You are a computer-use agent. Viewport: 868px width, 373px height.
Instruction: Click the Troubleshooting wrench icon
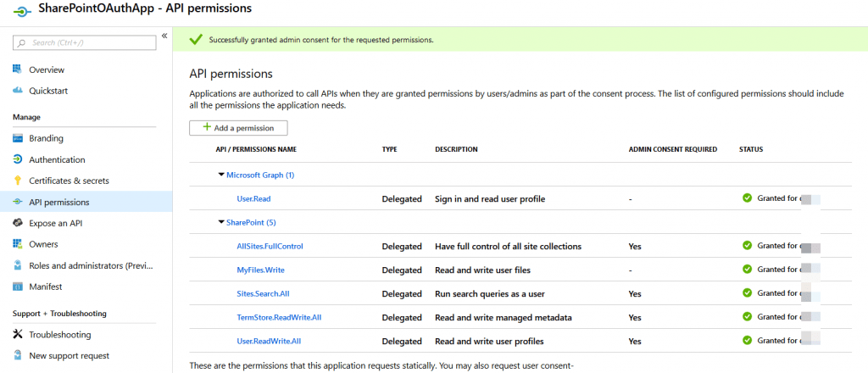pyautogui.click(x=17, y=334)
